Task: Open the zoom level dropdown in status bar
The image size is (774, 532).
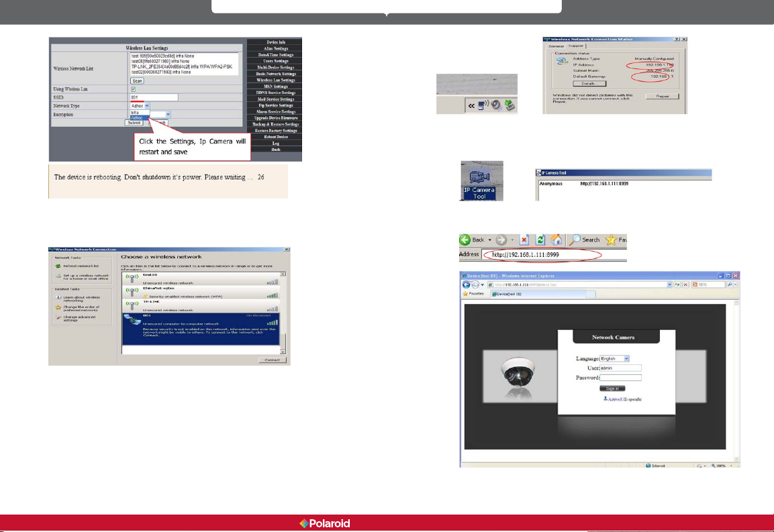Action: tap(730, 466)
